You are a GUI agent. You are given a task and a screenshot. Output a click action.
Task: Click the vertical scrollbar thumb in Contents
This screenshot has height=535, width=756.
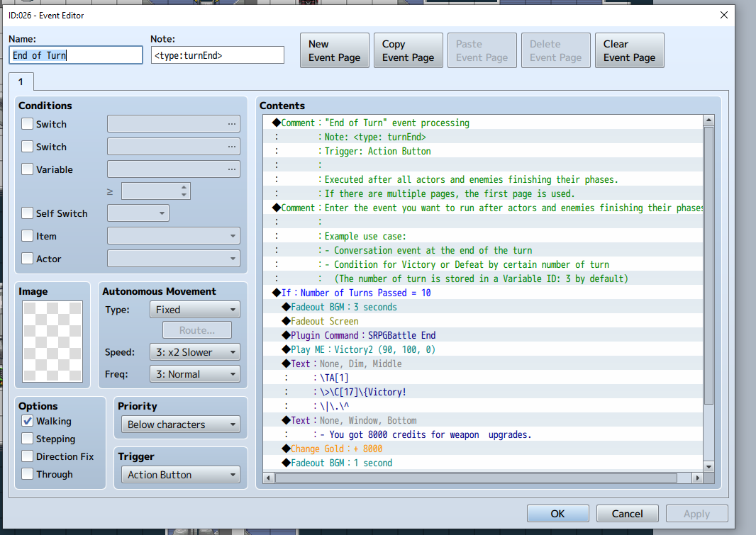pyautogui.click(x=708, y=265)
